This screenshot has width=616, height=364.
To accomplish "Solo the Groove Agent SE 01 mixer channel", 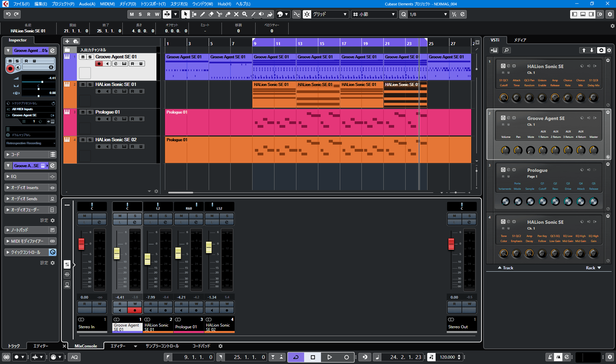I will tap(135, 216).
